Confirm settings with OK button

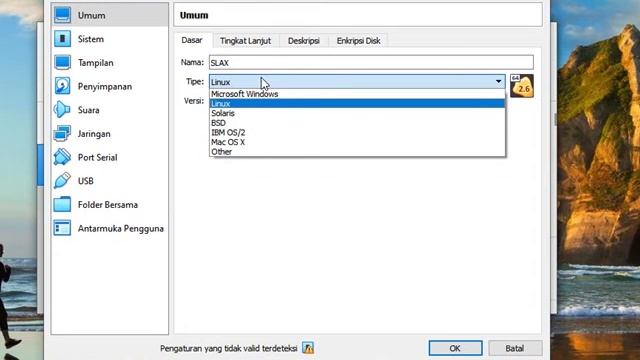point(455,348)
